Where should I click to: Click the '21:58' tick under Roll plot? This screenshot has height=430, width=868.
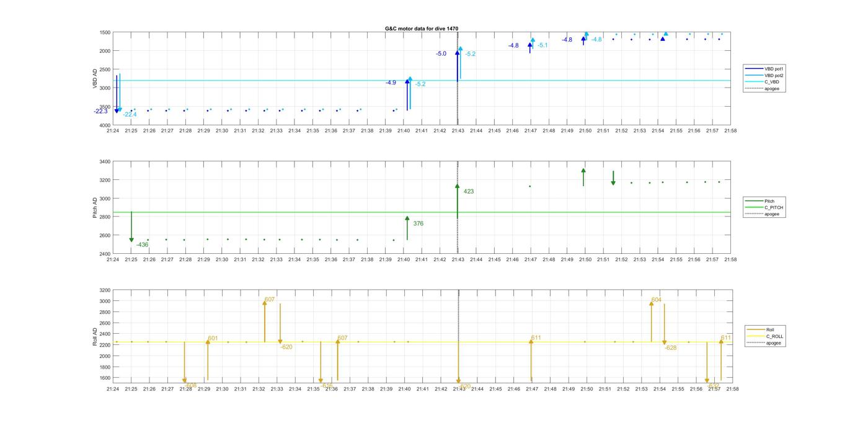(732, 389)
